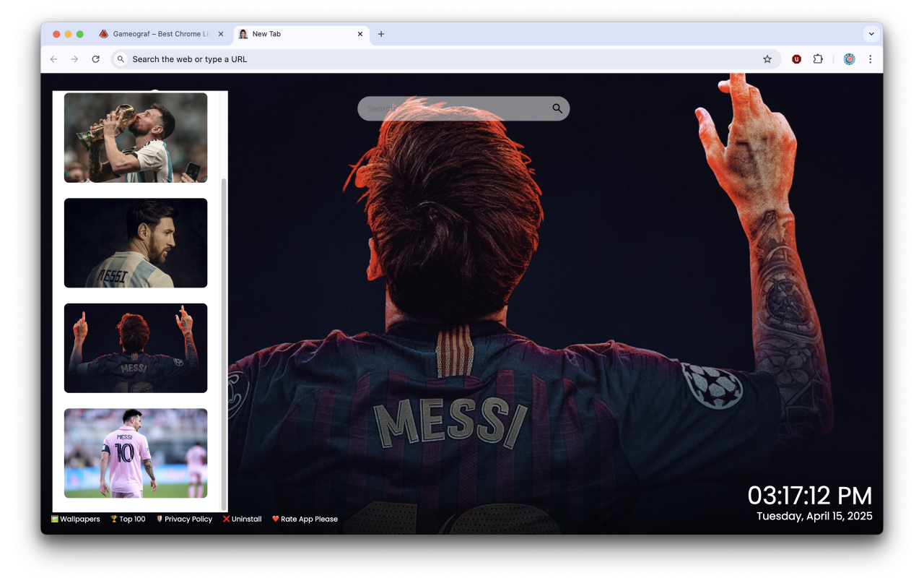This screenshot has height=578, width=924.
Task: Select the Top 100 trophy icon
Action: (x=113, y=519)
